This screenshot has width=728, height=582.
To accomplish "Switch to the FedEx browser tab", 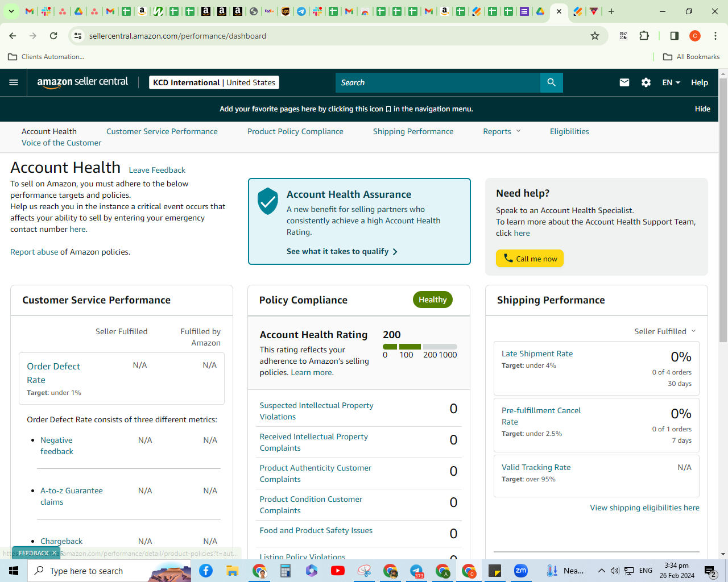I will coord(270,11).
